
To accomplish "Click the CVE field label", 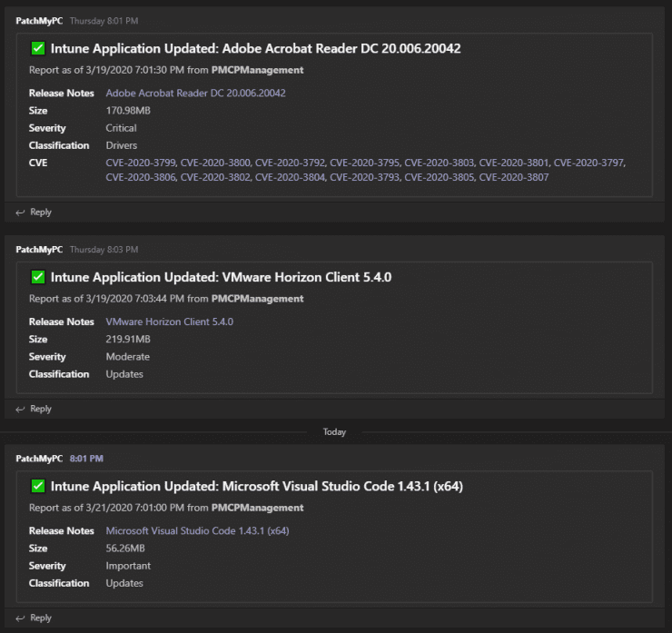I will (38, 163).
